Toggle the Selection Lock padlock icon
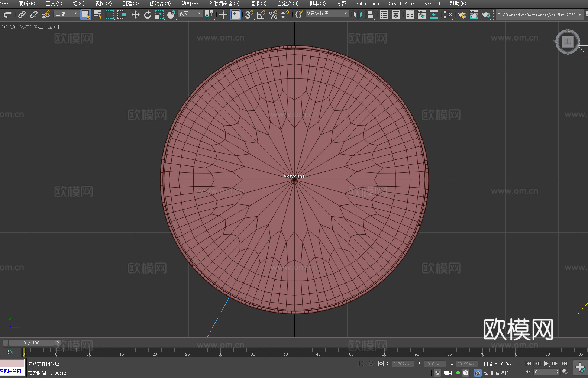This screenshot has height=378, width=588. [x=371, y=364]
